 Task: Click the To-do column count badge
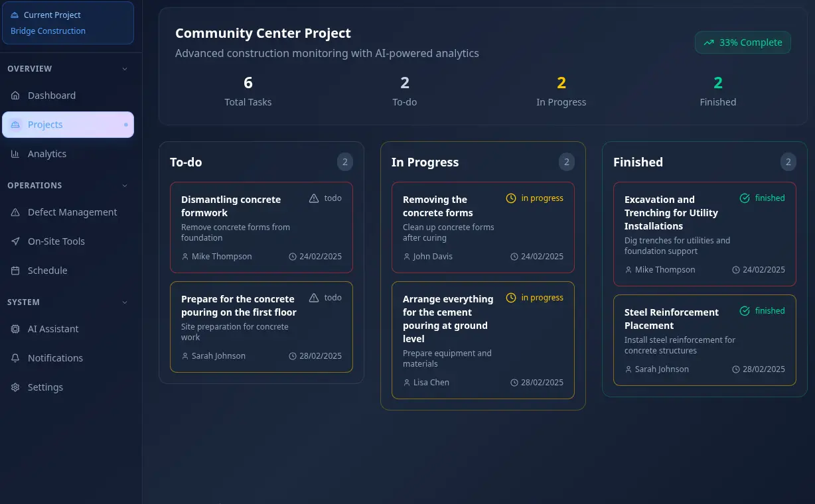(344, 161)
